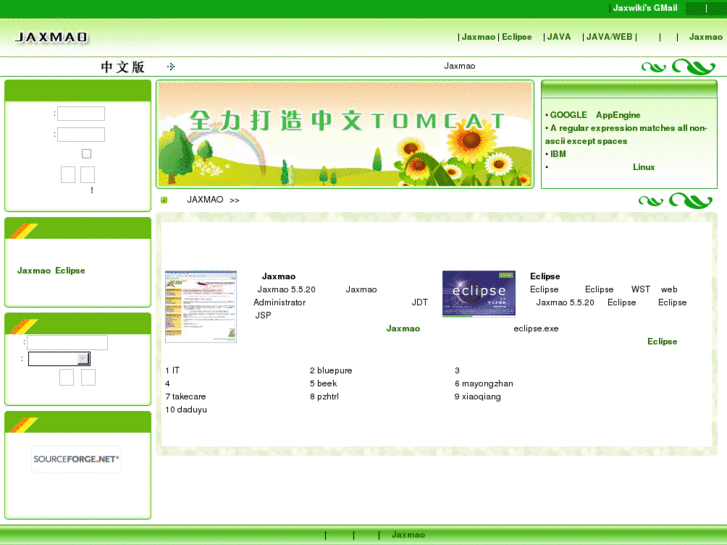
Task: Open sidebar 'Jaxmao Eclipse' link
Action: point(51,270)
